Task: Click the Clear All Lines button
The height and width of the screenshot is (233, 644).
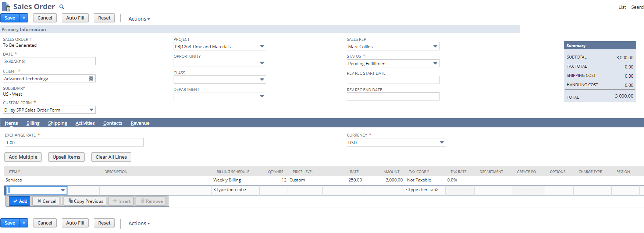Action: [x=111, y=157]
